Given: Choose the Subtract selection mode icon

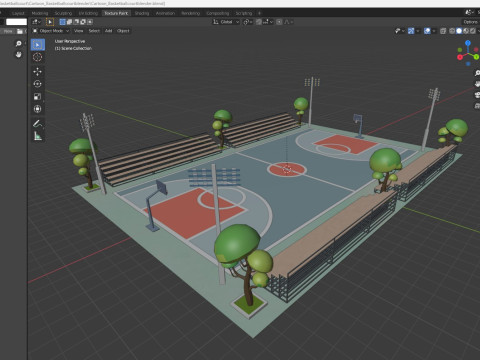Looking at the screenshot, I should coord(76,22).
